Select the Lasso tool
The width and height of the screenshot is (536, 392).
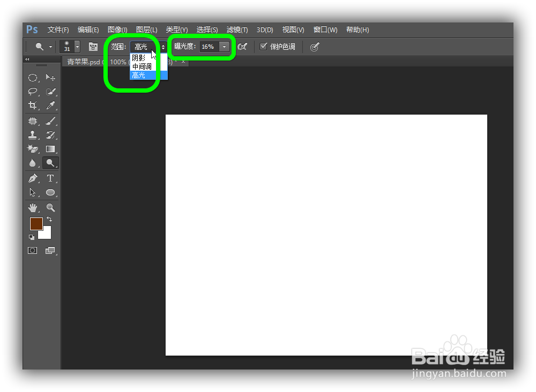click(x=33, y=91)
